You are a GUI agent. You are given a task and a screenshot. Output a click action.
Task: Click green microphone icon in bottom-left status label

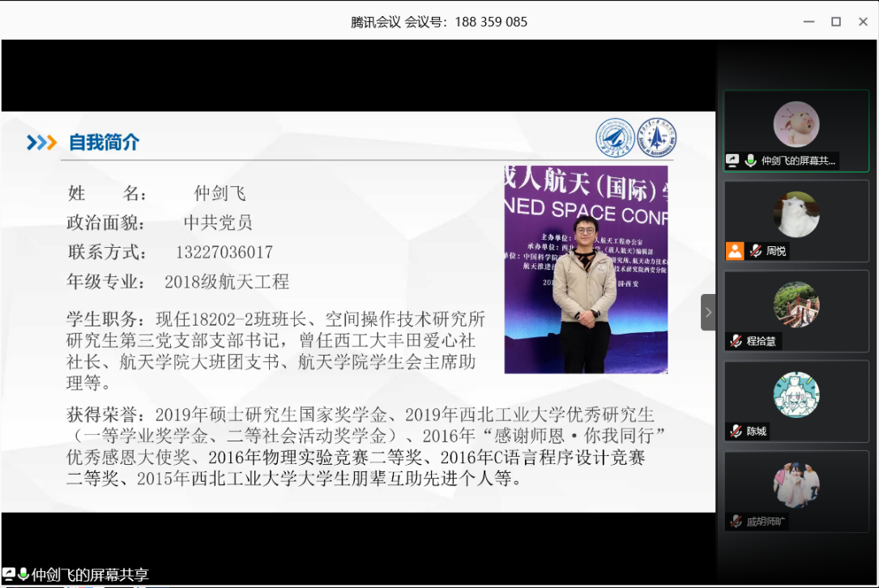click(23, 574)
